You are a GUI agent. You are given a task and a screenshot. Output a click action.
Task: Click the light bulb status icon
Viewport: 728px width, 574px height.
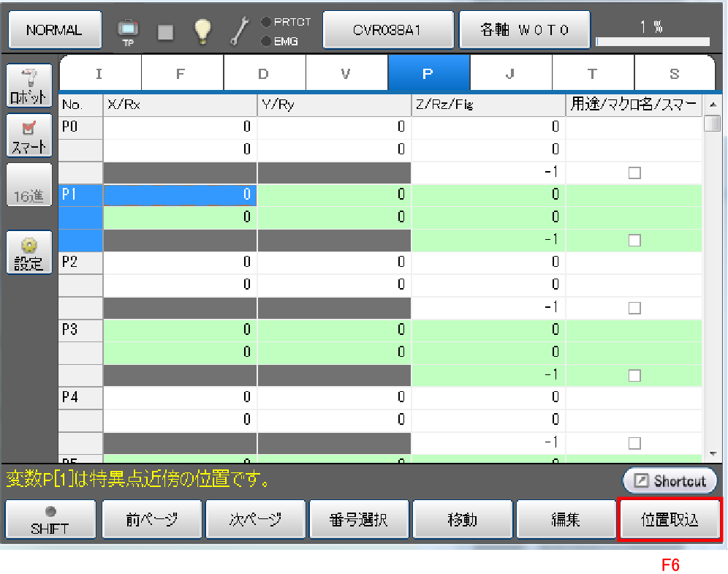pyautogui.click(x=202, y=30)
